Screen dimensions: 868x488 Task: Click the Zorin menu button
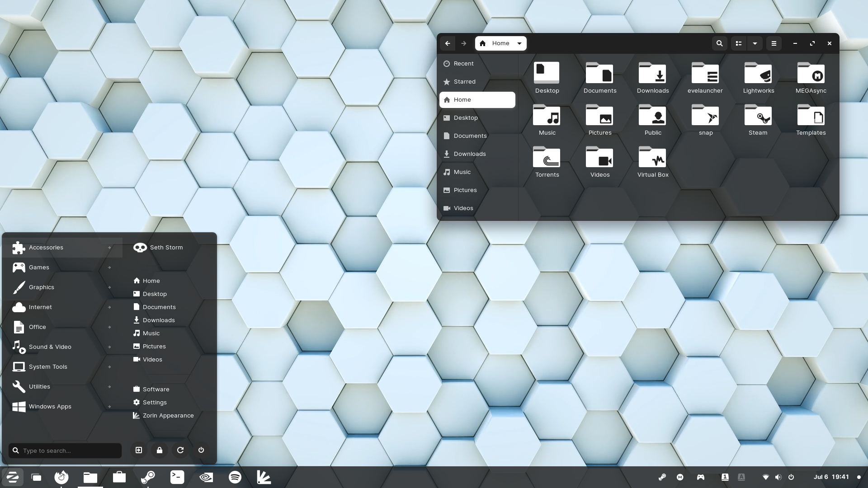[13, 477]
